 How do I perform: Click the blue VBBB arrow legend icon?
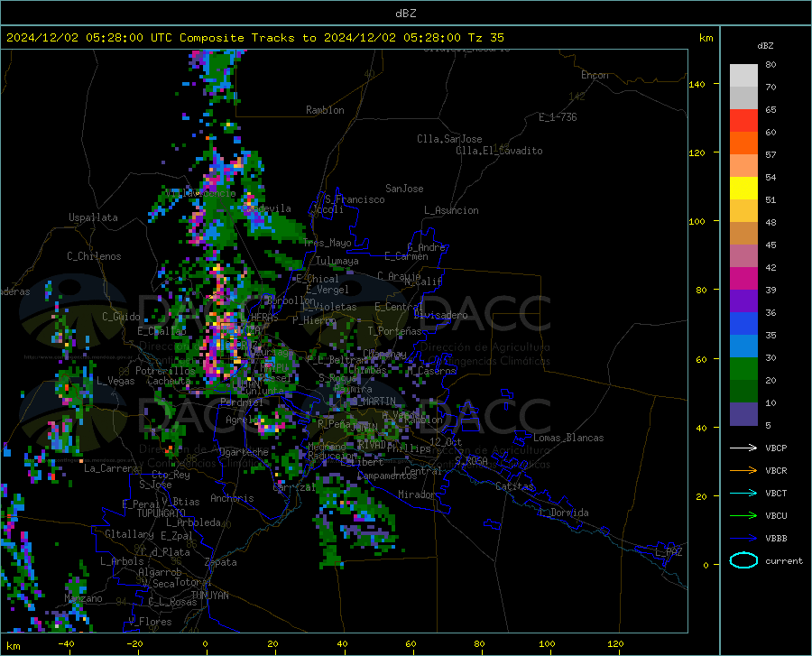(743, 538)
